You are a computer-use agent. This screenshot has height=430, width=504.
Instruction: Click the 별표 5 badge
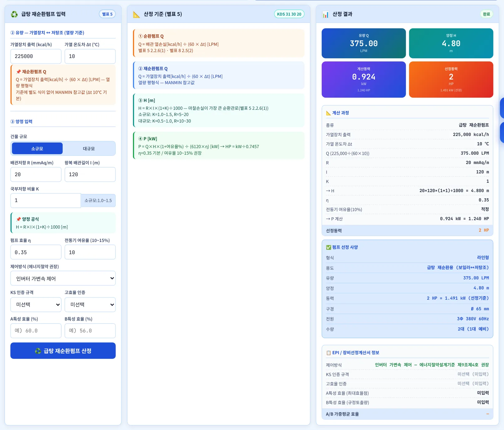[107, 14]
